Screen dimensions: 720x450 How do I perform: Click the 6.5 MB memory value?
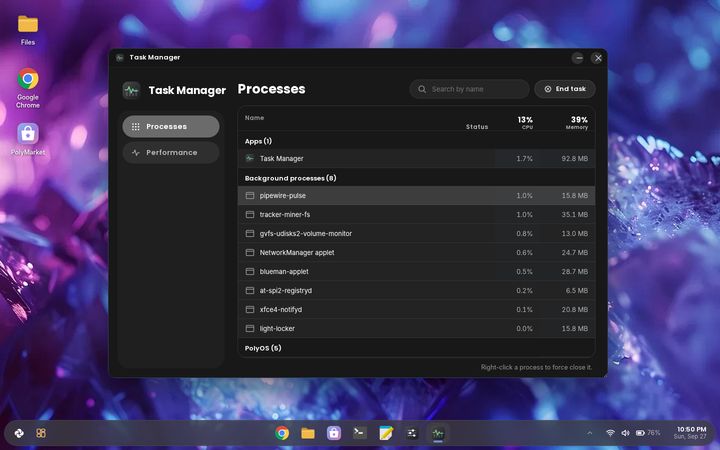577,291
